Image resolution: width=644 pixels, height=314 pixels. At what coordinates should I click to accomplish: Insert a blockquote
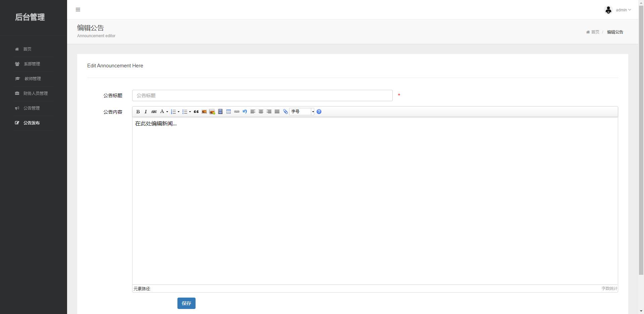click(196, 112)
